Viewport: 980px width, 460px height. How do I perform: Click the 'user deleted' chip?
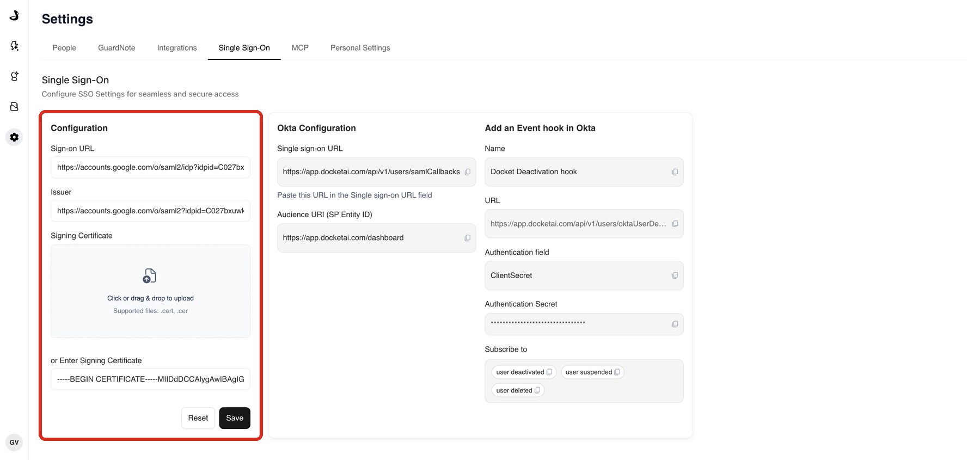click(518, 390)
